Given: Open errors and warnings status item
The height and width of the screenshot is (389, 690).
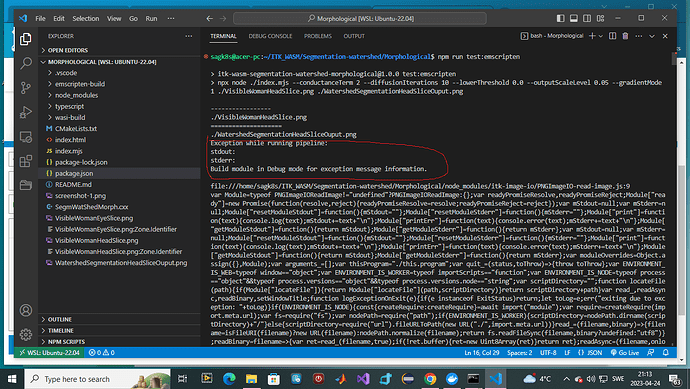Looking at the screenshot, I should pos(102,352).
